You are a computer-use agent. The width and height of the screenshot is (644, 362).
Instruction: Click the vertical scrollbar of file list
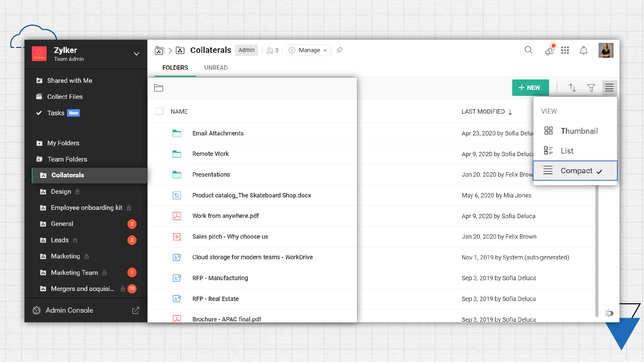click(x=596, y=248)
